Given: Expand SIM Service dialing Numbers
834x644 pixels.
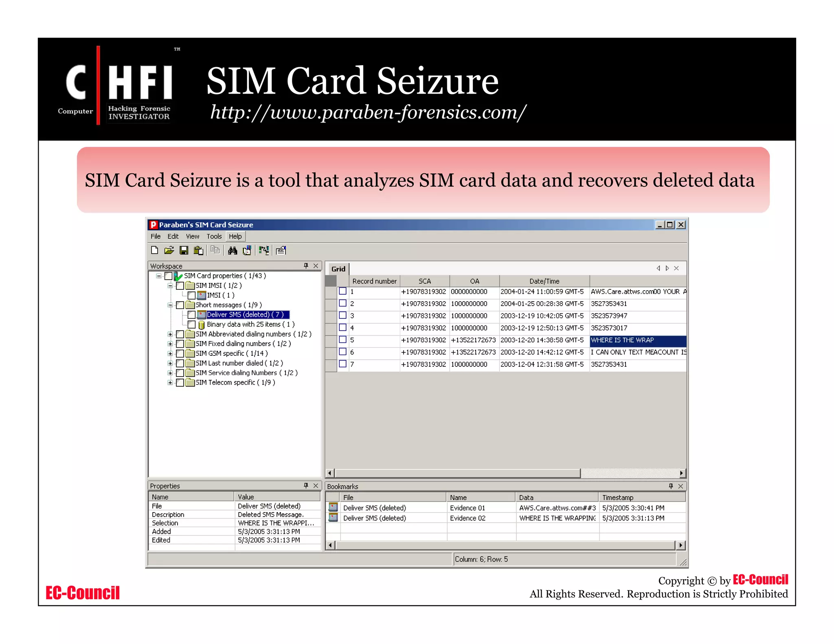Looking at the screenshot, I should pyautogui.click(x=170, y=373).
